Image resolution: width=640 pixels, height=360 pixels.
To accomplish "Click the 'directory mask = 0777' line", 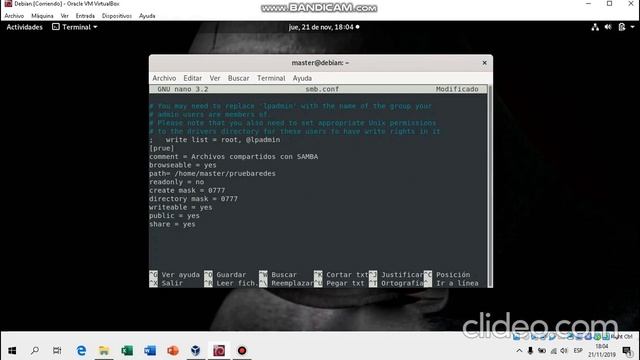I will (x=193, y=199).
